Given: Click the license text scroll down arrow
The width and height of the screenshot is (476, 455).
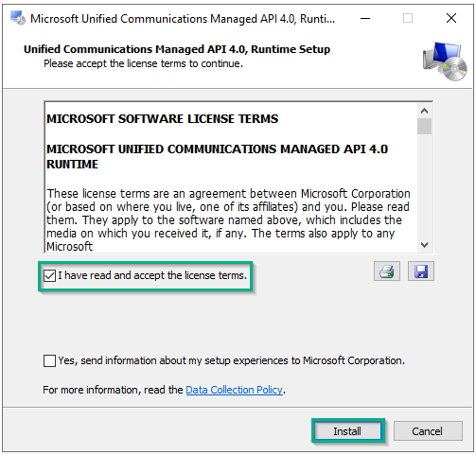Looking at the screenshot, I should [424, 245].
